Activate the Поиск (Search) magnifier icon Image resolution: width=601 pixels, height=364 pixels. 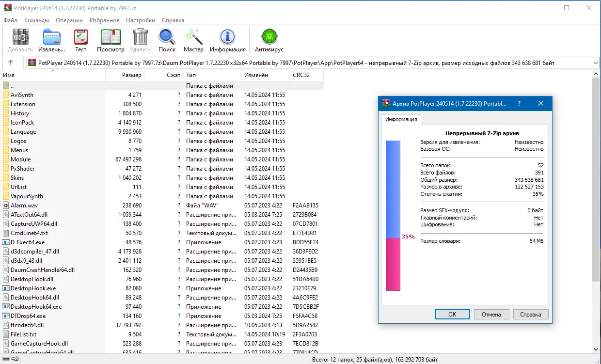pyautogui.click(x=167, y=38)
